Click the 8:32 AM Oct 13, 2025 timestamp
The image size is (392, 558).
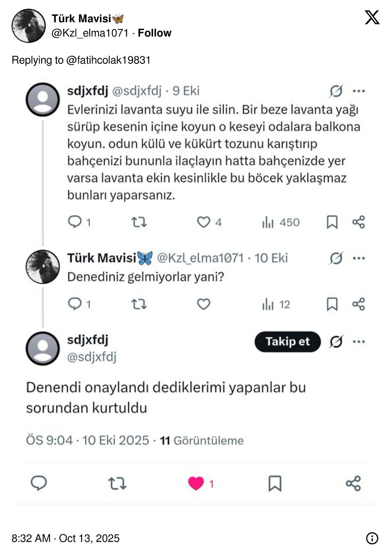(x=66, y=538)
